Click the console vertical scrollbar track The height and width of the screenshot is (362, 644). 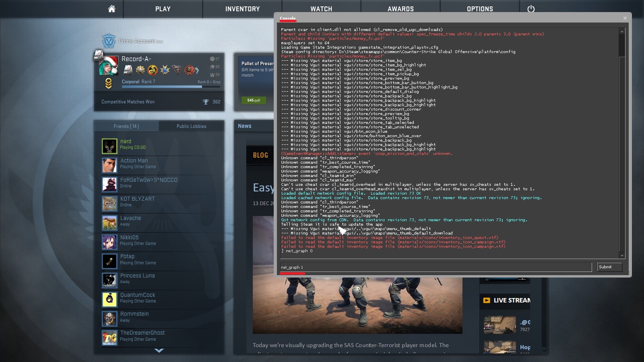(x=622, y=143)
